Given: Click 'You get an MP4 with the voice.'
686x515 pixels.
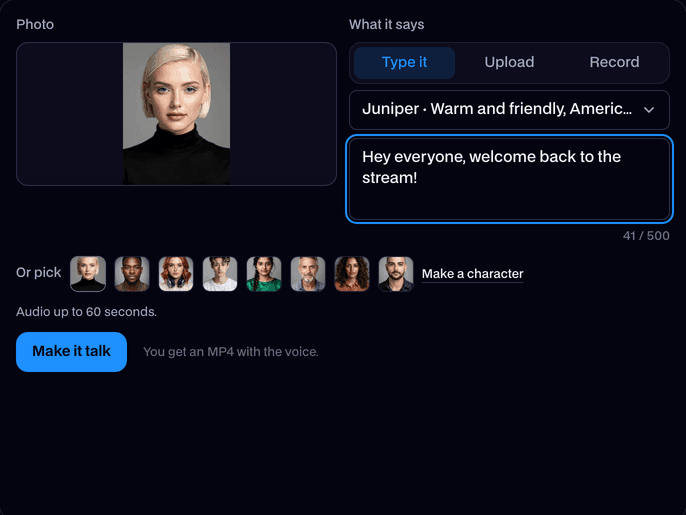Looking at the screenshot, I should tap(231, 352).
